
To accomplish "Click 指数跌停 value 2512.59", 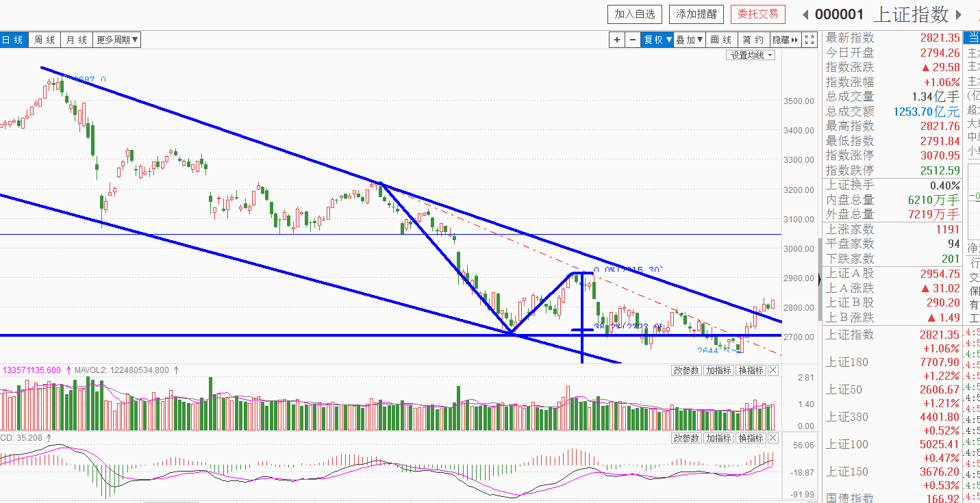I will (940, 170).
